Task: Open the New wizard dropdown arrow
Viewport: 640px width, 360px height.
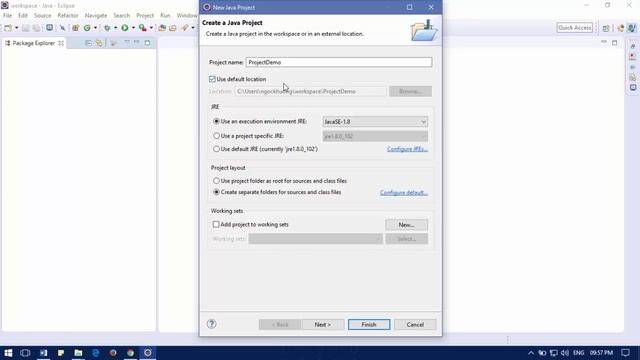Action: point(16,28)
